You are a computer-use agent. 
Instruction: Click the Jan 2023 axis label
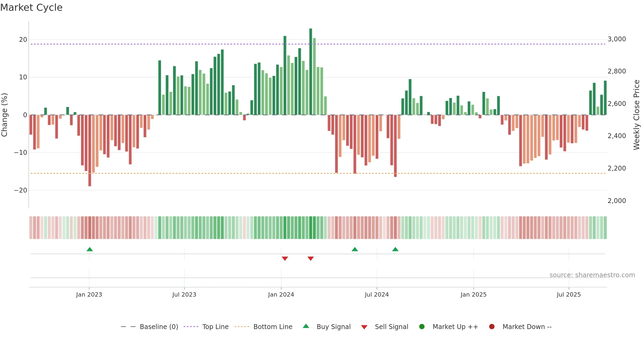pyautogui.click(x=89, y=294)
